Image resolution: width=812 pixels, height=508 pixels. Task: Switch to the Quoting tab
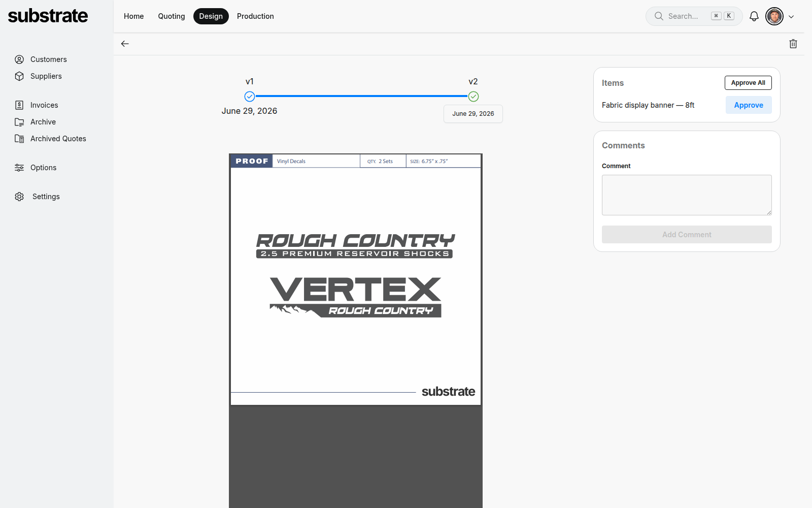[x=172, y=16]
